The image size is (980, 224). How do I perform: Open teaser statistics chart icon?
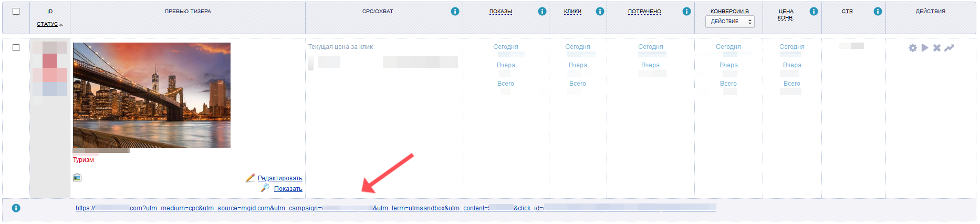coord(949,48)
